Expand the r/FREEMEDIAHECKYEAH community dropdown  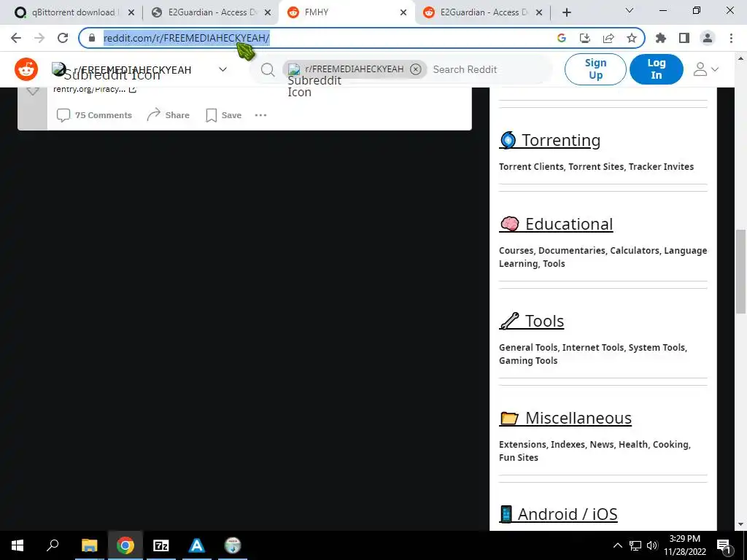[x=222, y=69]
